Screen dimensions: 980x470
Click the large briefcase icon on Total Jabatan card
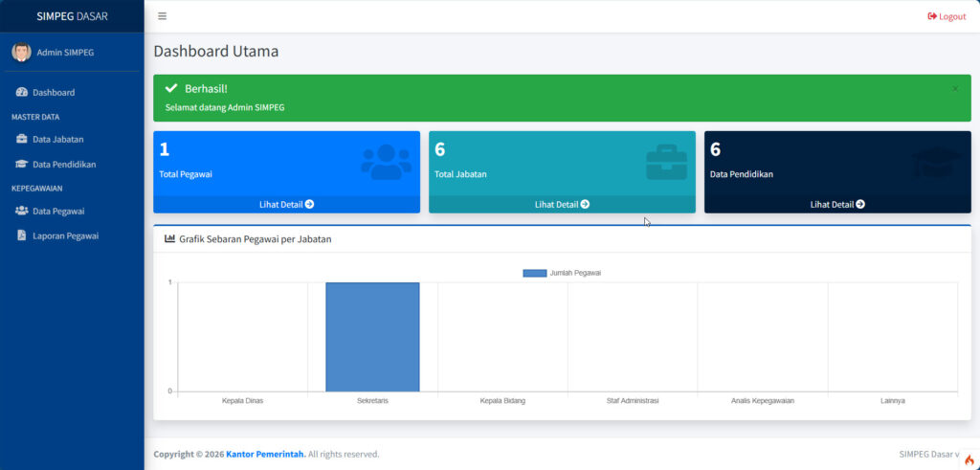[x=665, y=162]
